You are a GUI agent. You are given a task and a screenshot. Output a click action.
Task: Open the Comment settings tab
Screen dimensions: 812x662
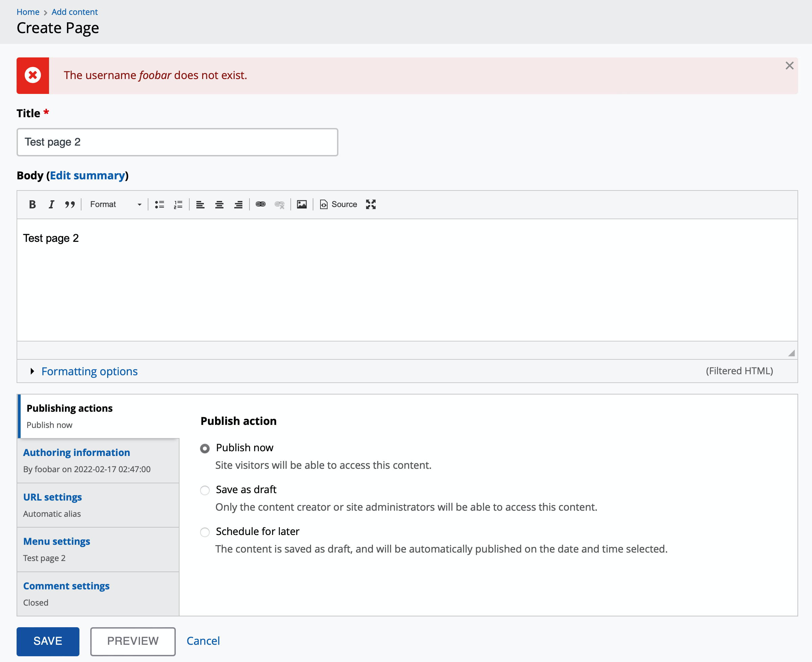pyautogui.click(x=66, y=586)
